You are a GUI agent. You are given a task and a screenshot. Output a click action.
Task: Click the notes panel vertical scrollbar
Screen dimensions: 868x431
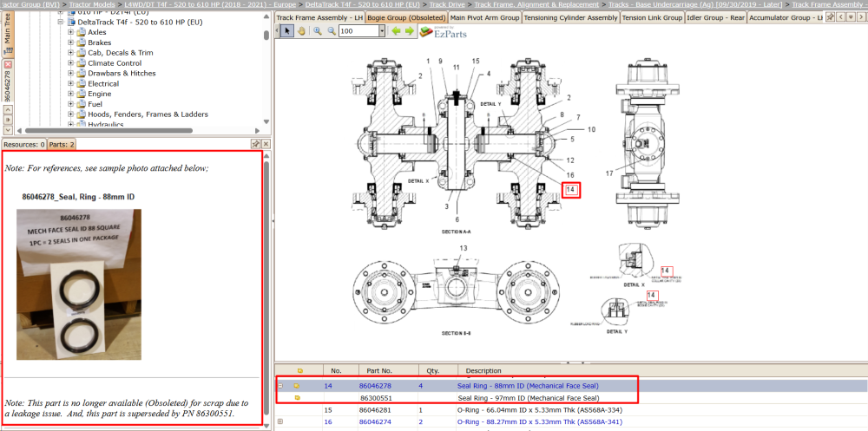pos(266,288)
